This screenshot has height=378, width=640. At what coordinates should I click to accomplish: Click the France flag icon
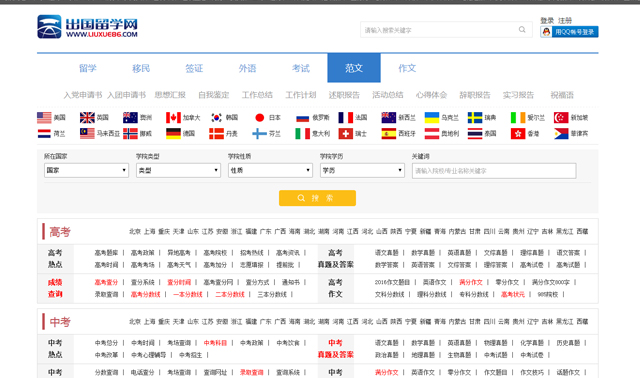click(346, 118)
